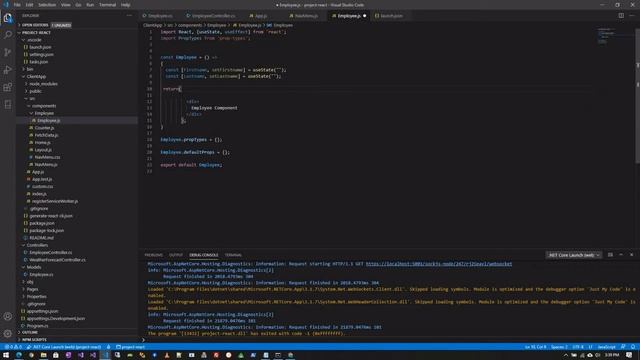Click the feedback icon in status bar
Viewport: 640px width, 360px height.
(623, 347)
